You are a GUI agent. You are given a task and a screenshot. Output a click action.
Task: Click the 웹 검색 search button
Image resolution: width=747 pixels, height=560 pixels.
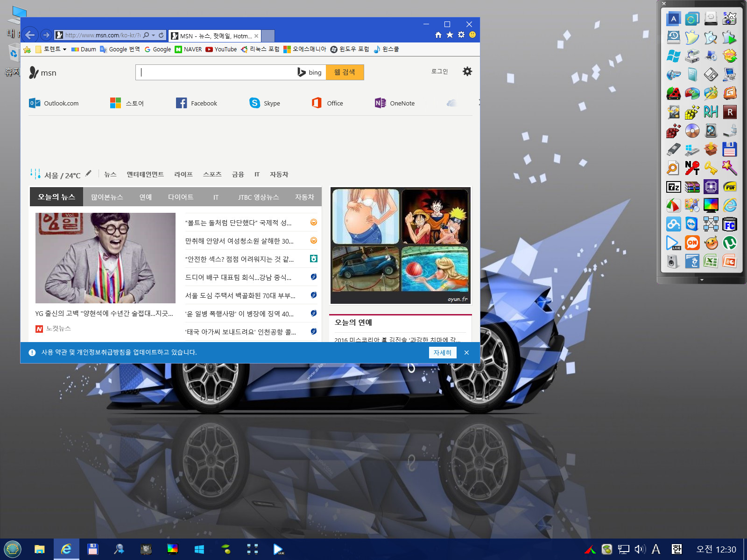[345, 72]
